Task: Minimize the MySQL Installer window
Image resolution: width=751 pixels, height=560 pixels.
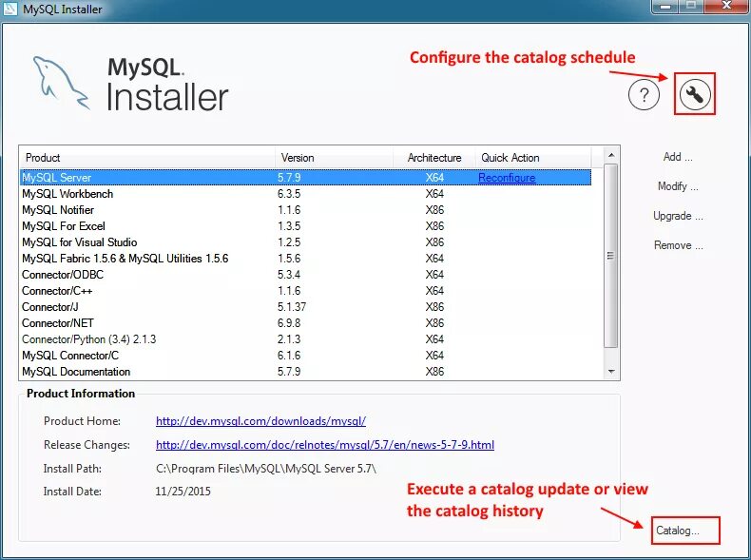Action: pyautogui.click(x=664, y=7)
